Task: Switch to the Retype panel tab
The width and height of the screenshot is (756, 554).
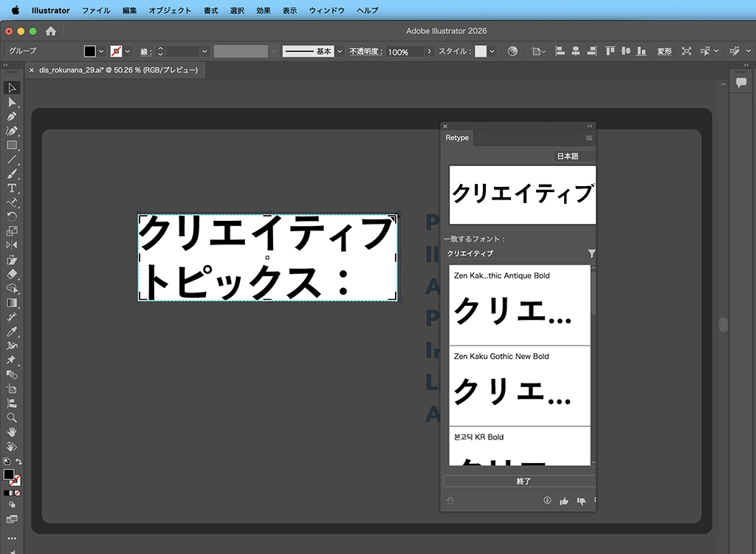Action: coord(457,137)
